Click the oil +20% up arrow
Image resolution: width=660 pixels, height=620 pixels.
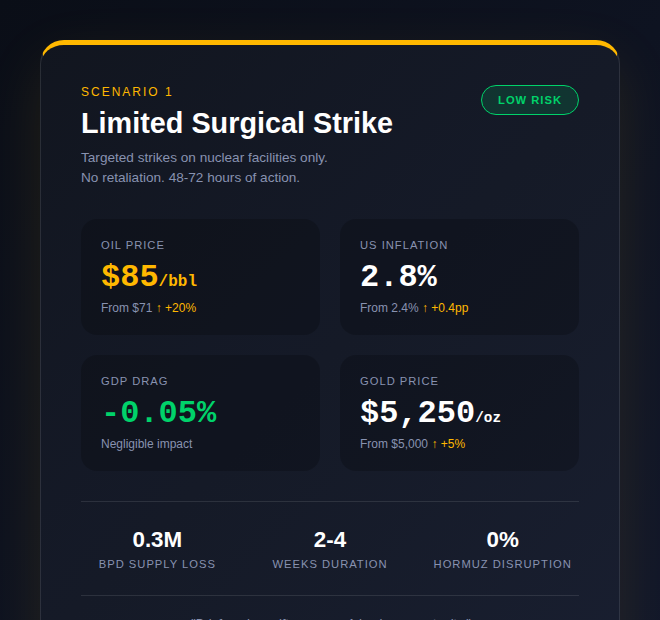[x=159, y=308]
